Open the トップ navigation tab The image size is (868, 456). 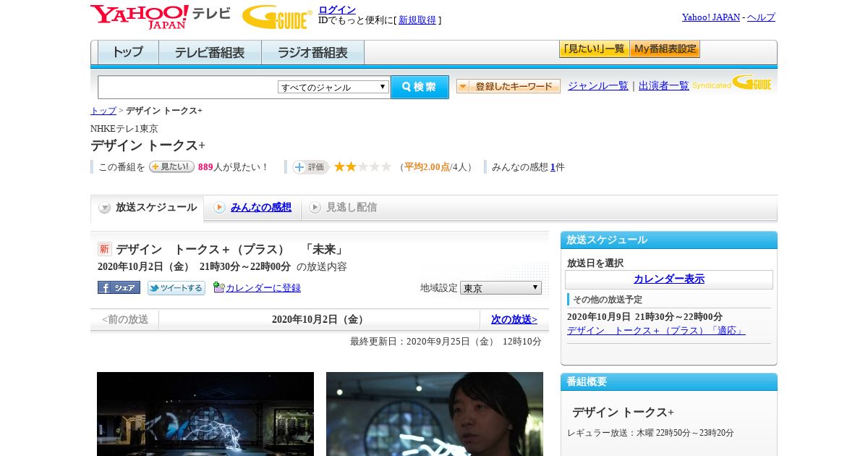[128, 52]
